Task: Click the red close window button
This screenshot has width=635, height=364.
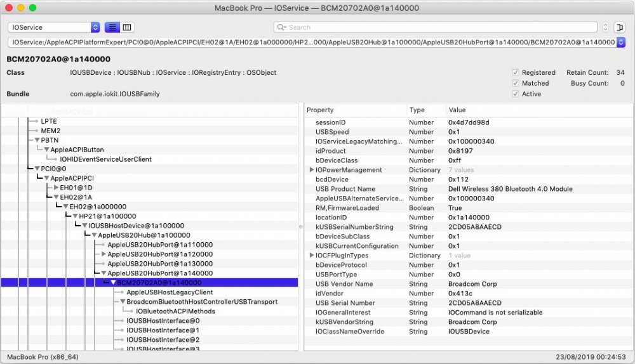Action: click(x=9, y=8)
